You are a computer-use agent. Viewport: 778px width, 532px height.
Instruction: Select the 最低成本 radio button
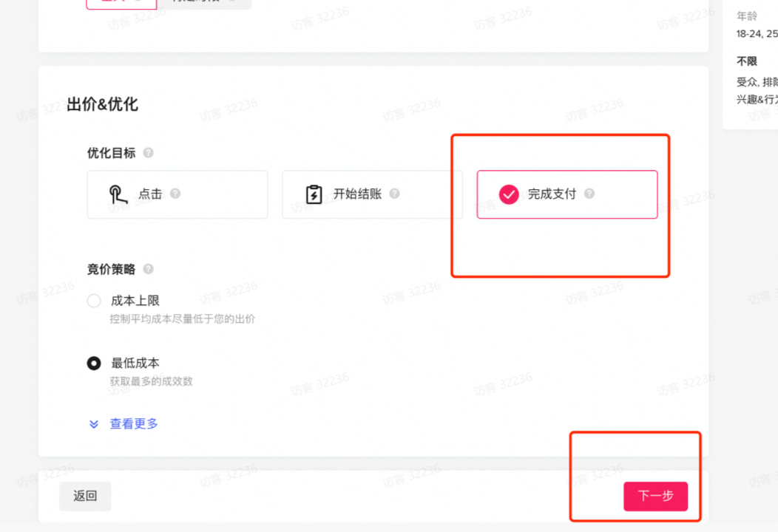(x=94, y=363)
